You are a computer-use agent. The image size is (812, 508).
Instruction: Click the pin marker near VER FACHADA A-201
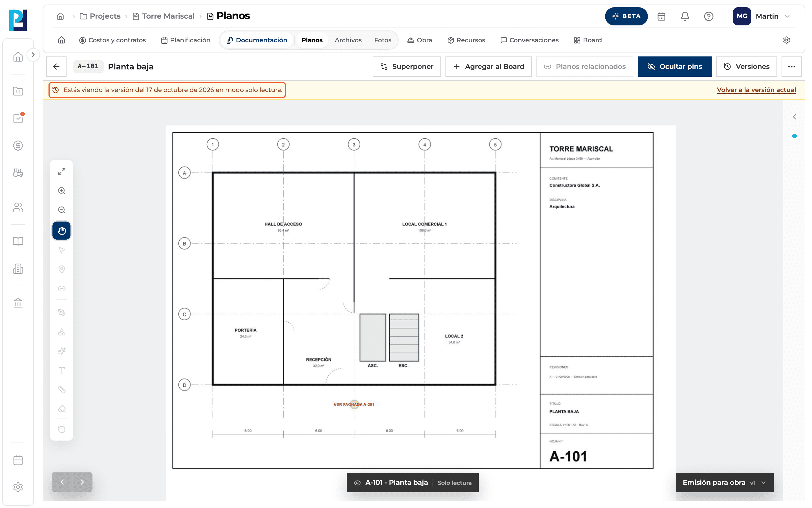point(354,404)
